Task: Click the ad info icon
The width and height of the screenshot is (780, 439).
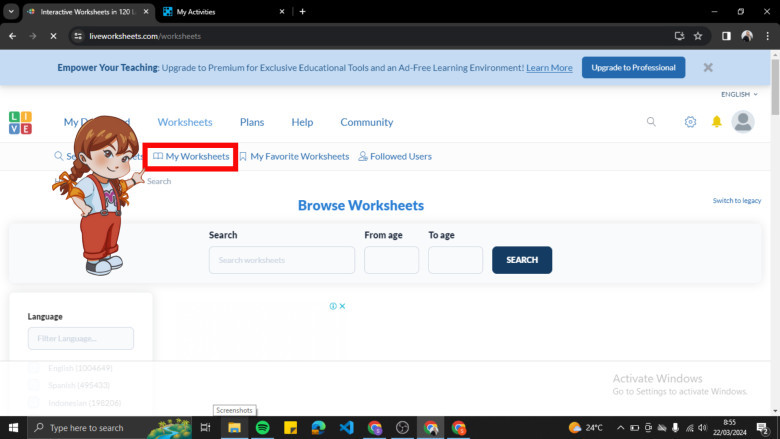Action: point(333,306)
